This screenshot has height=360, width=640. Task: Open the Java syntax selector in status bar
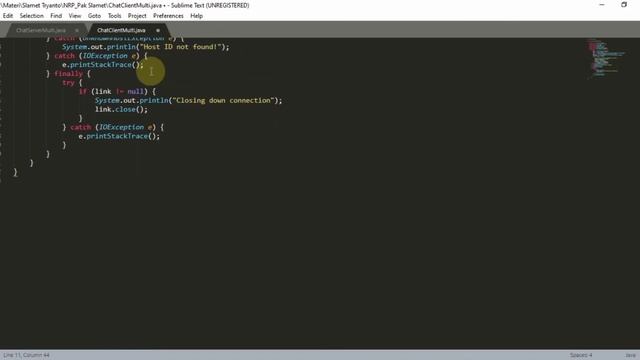coord(630,355)
